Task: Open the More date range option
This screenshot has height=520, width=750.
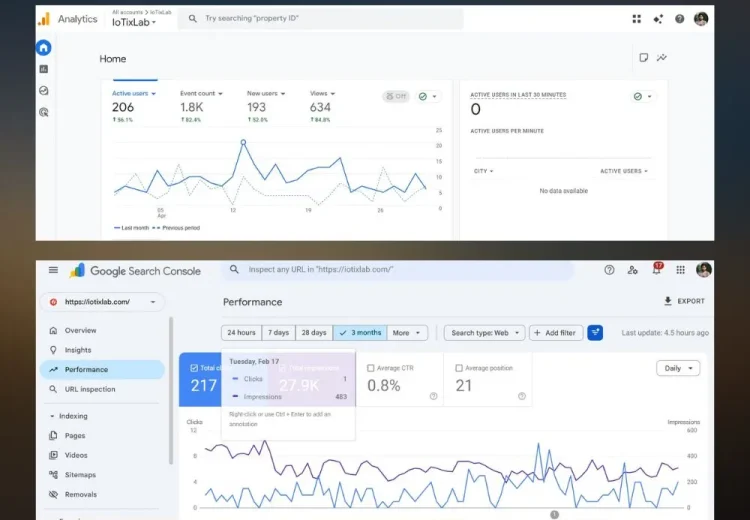Action: [x=407, y=332]
